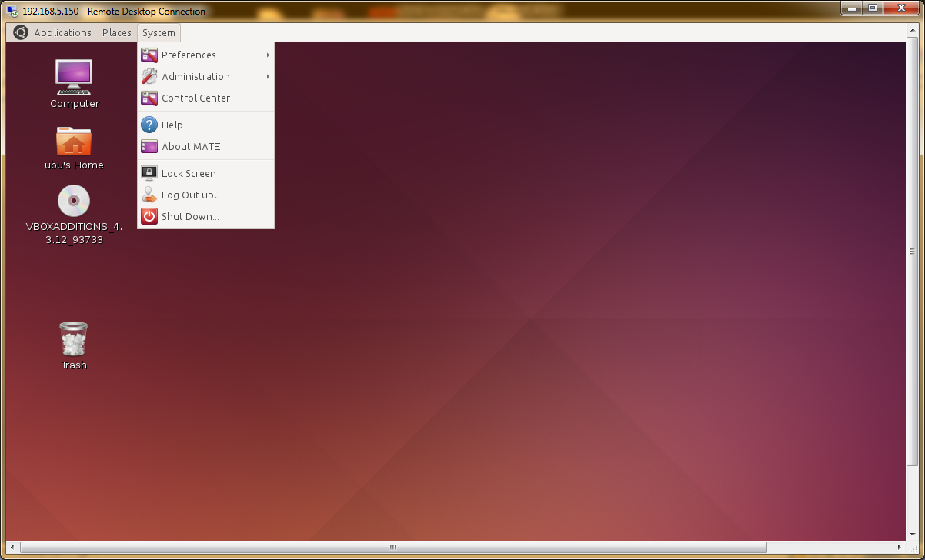Click the Preferences menu icon
This screenshot has width=925, height=560.
[149, 55]
